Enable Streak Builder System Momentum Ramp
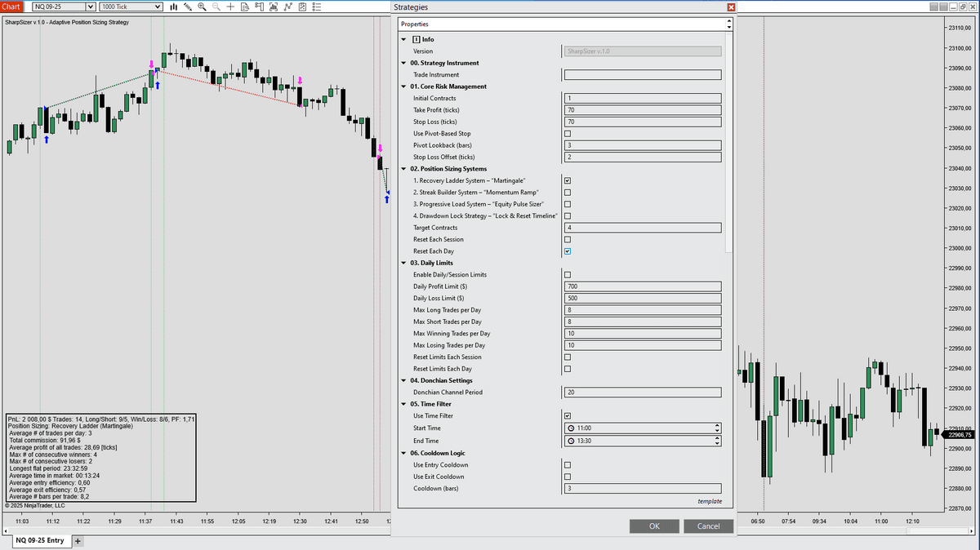The image size is (980, 550). [568, 193]
